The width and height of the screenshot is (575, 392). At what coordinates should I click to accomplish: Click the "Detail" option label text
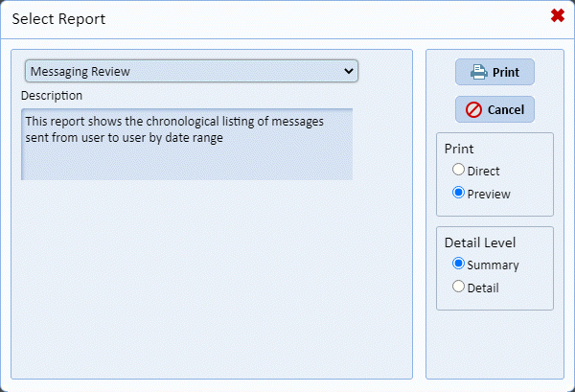coord(483,288)
